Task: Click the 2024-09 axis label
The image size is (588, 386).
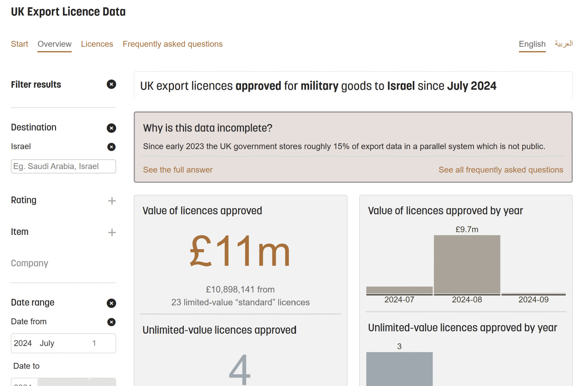Action: 533,300
